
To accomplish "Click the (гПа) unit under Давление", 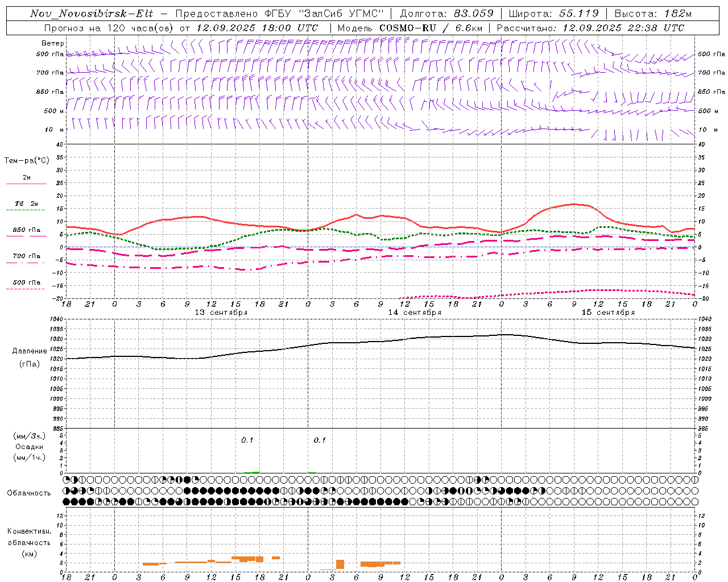I will click(x=30, y=364).
